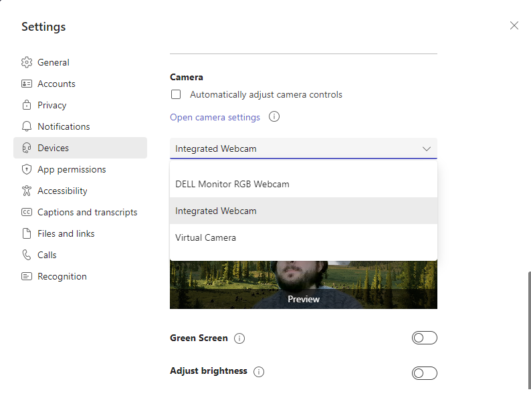The width and height of the screenshot is (531, 420).
Task: Click the info icon beside Adjust brightness
Action: (x=259, y=371)
